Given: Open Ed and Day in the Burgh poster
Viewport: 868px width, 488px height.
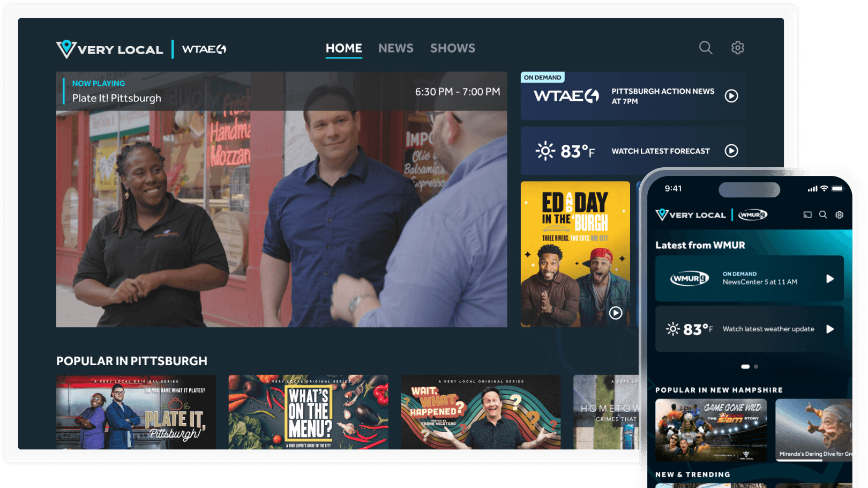Looking at the screenshot, I should [575, 254].
